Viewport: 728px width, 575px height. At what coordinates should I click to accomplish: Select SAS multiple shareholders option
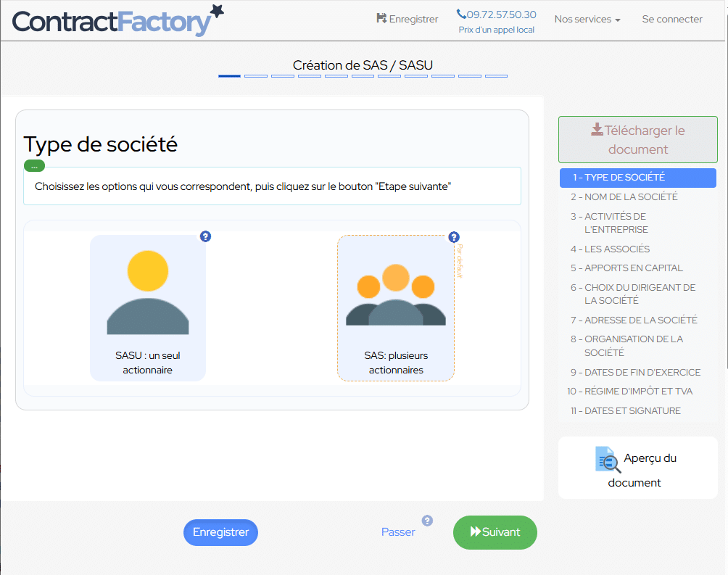tap(395, 308)
